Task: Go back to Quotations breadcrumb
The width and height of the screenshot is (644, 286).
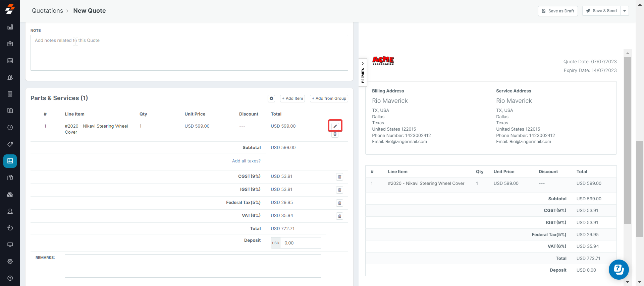Action: coord(47,11)
